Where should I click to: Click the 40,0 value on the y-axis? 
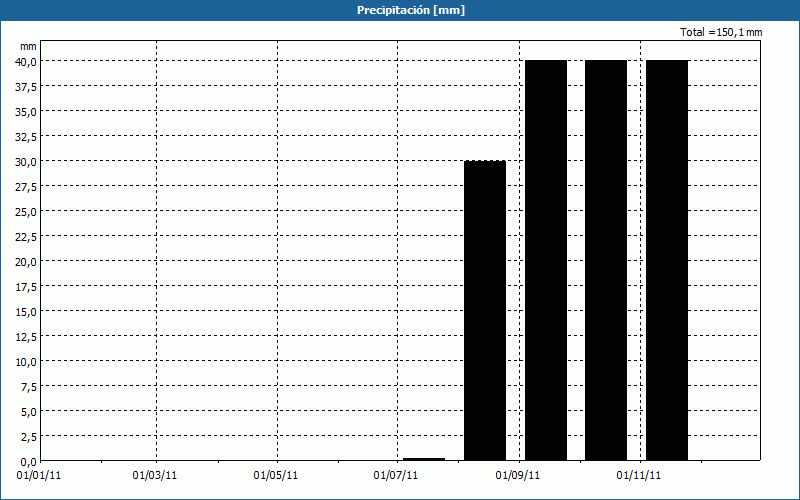click(26, 61)
